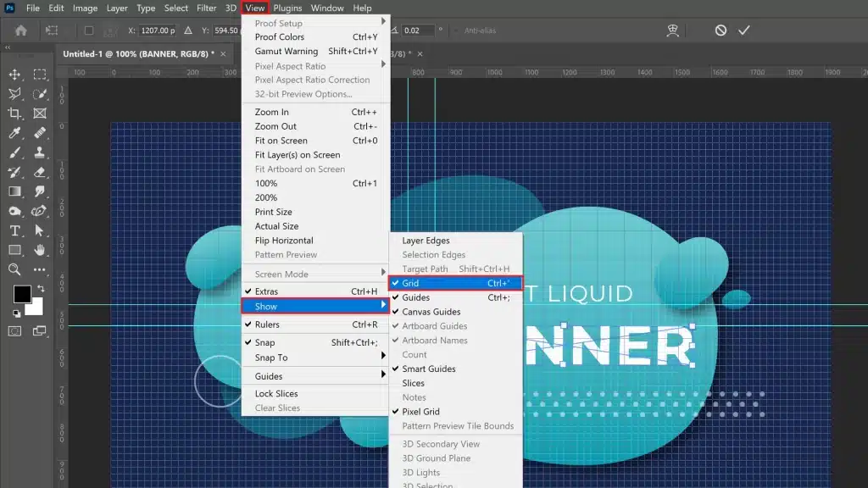Choose Flip Horizontal in View menu
The width and height of the screenshot is (868, 488).
[x=315, y=241]
